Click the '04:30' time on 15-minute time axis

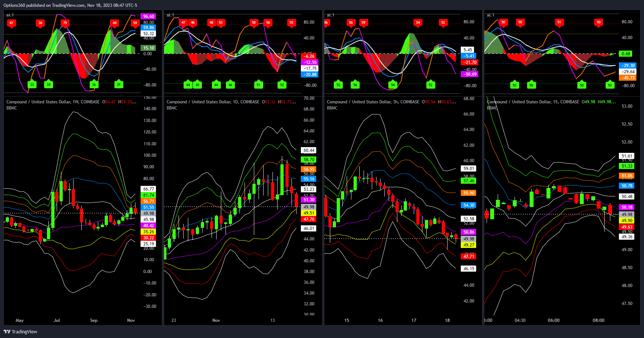click(520, 320)
